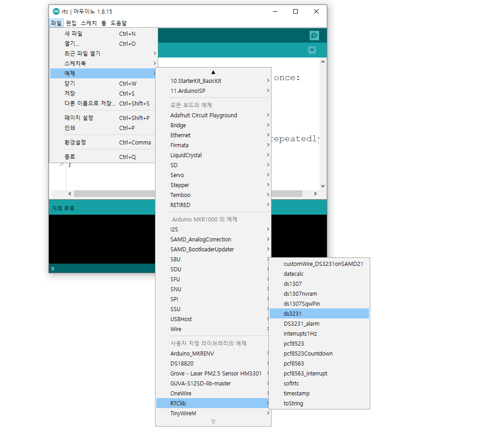504x428 pixels.
Task: Open 페이지 설정
Action: [103, 118]
